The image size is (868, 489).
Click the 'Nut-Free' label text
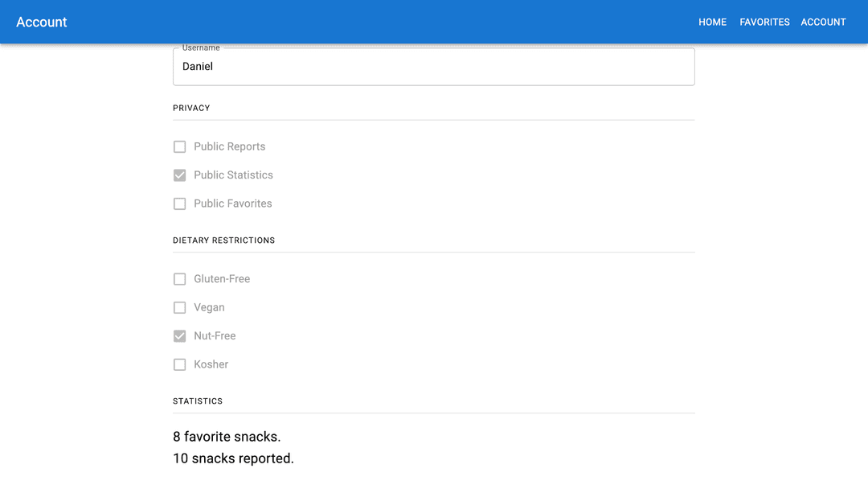(x=215, y=335)
